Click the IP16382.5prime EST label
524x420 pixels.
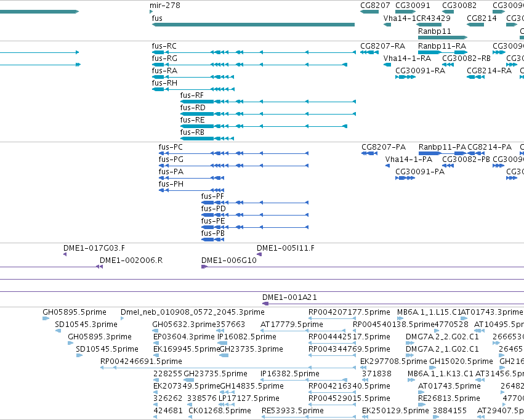(x=290, y=374)
